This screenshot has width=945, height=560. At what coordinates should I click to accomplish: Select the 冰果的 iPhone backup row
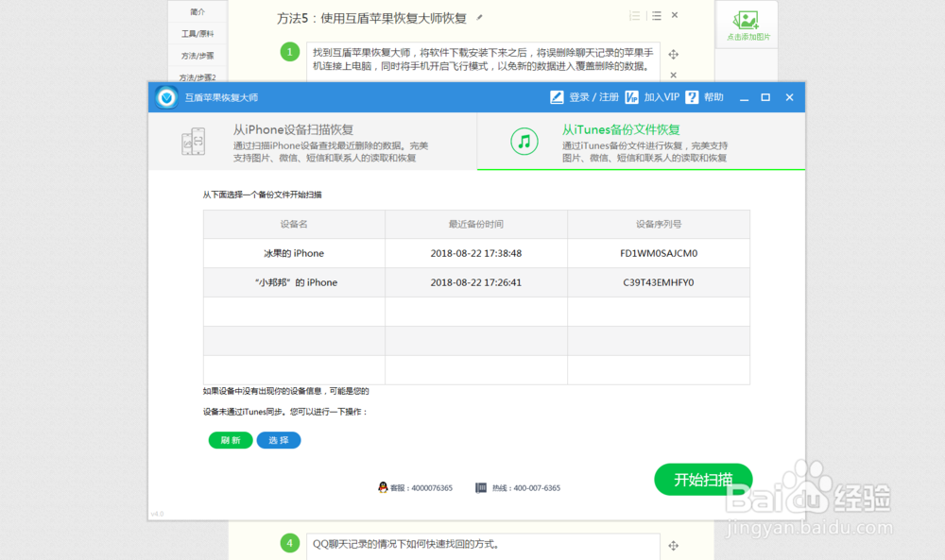[476, 253]
